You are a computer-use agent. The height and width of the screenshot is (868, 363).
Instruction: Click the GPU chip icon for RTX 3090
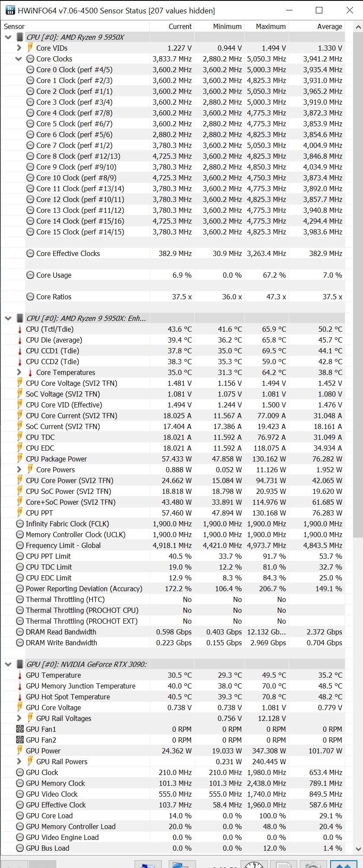coord(19,664)
